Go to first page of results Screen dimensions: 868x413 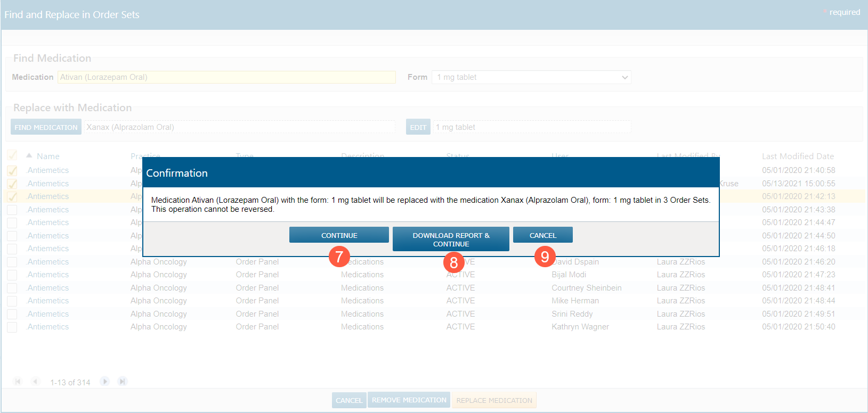(18, 382)
